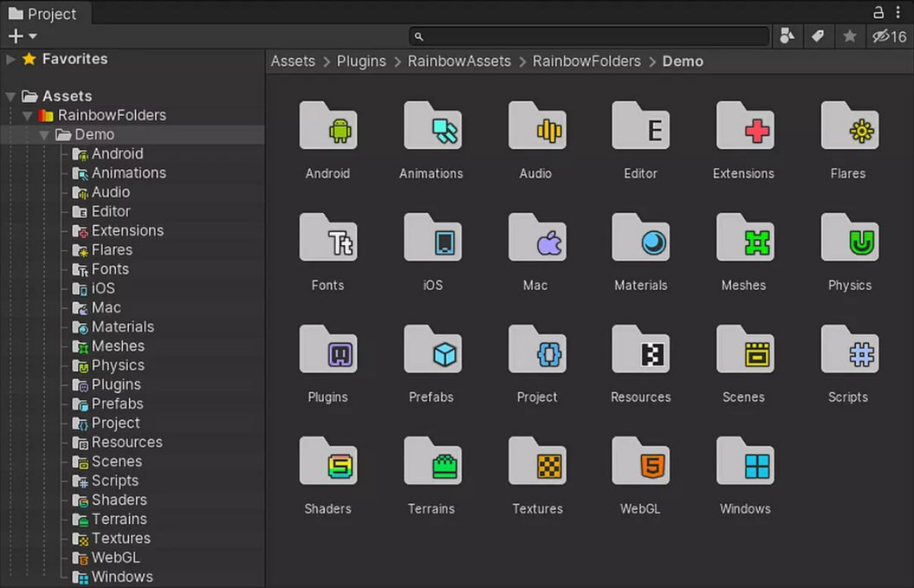
Task: Go to Plugins in the breadcrumb
Action: pos(361,61)
